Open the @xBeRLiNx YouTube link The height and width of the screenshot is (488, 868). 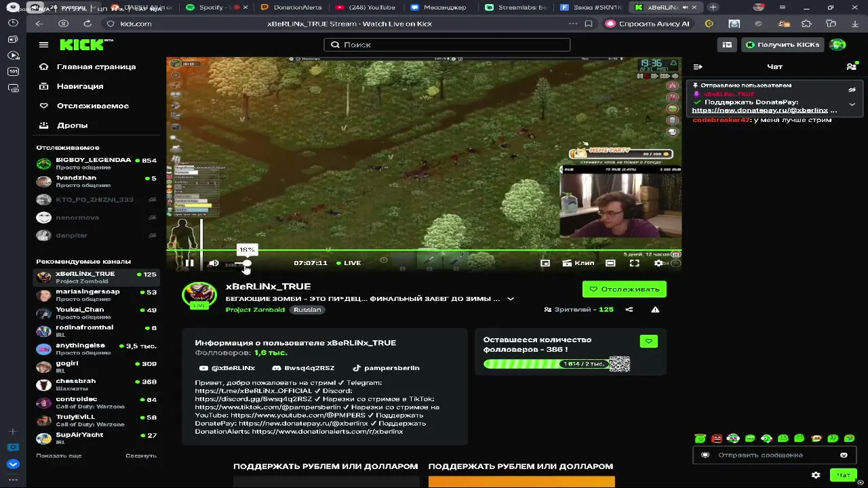[228, 368]
